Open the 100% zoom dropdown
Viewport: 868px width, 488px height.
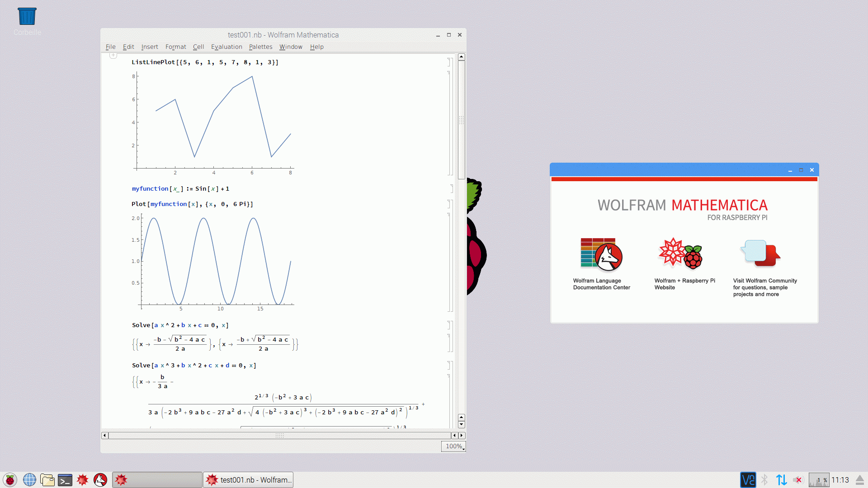(454, 446)
